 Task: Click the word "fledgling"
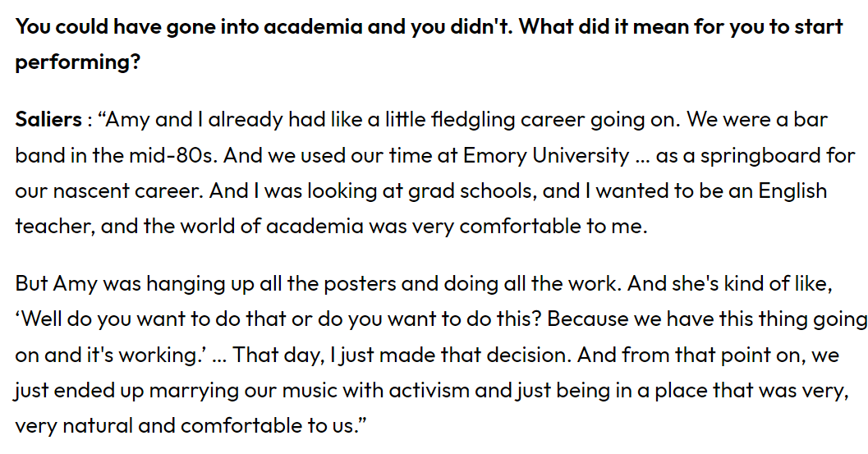(479, 120)
